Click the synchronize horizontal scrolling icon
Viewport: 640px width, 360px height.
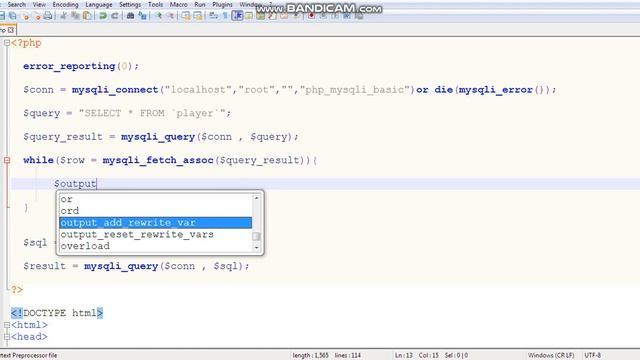198,16
